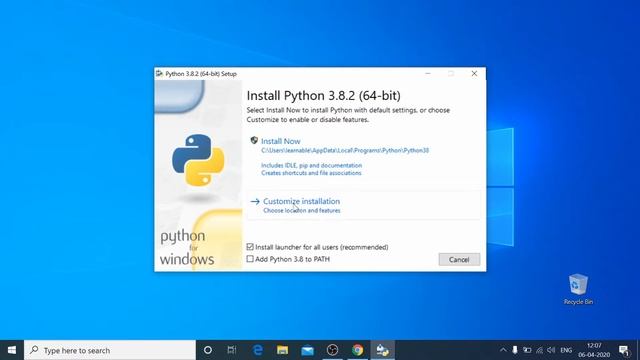Open the Action Center notifications icon

tap(624, 350)
